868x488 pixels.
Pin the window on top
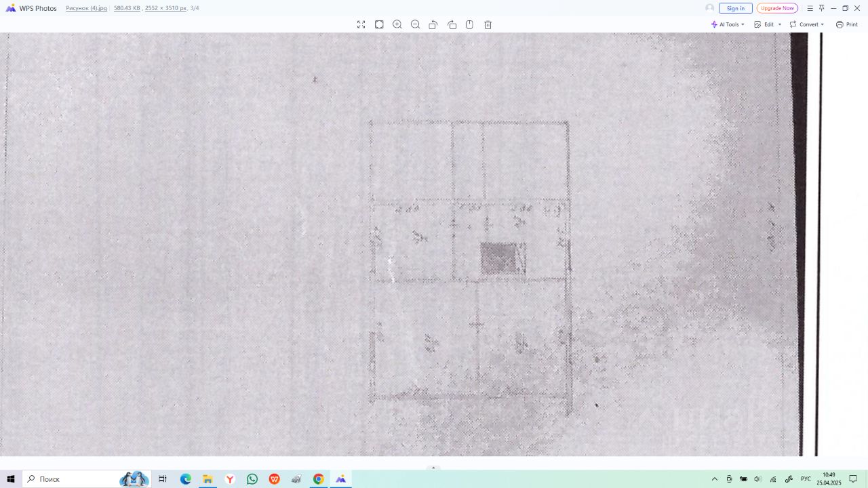point(821,8)
